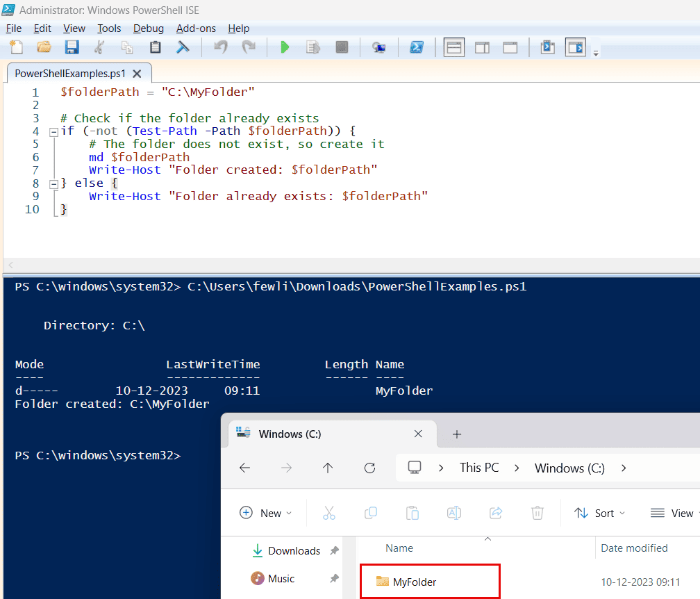Open Downloads in Explorer sidebar
This screenshot has width=700, height=599.
tap(285, 551)
